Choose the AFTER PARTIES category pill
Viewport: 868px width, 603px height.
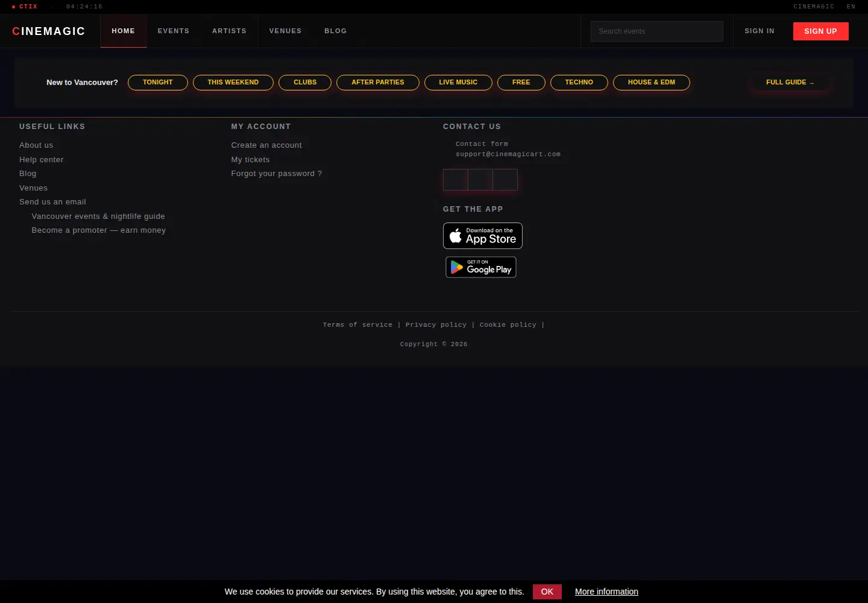(x=378, y=83)
